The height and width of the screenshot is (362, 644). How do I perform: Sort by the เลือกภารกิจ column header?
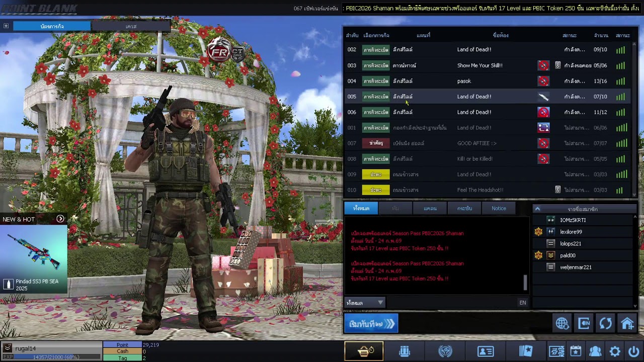pyautogui.click(x=376, y=36)
